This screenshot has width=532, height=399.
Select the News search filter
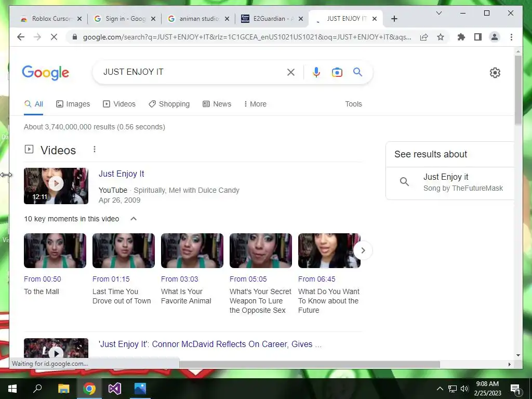(x=217, y=104)
